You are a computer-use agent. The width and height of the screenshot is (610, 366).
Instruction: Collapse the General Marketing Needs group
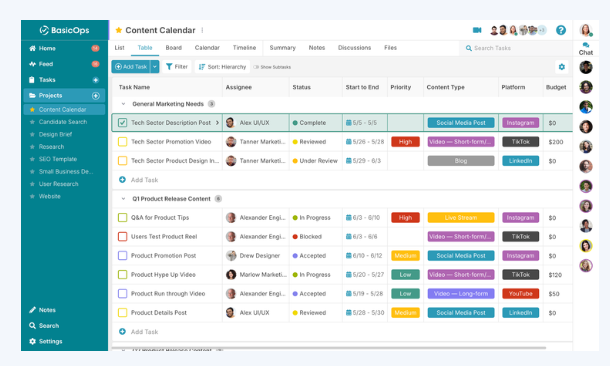(x=123, y=104)
